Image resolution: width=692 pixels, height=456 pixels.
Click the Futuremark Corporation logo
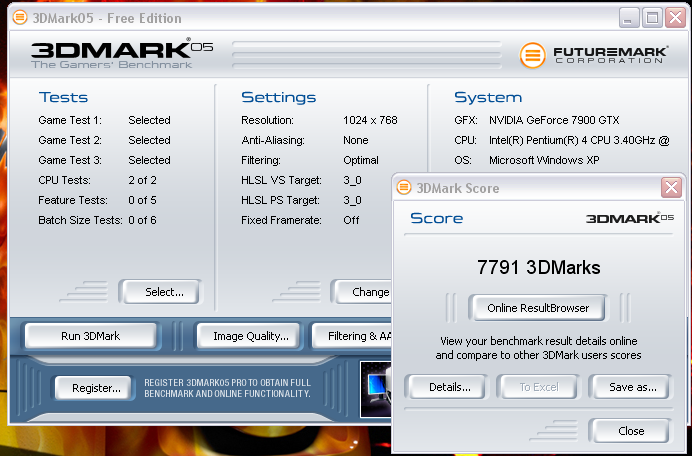[x=594, y=55]
